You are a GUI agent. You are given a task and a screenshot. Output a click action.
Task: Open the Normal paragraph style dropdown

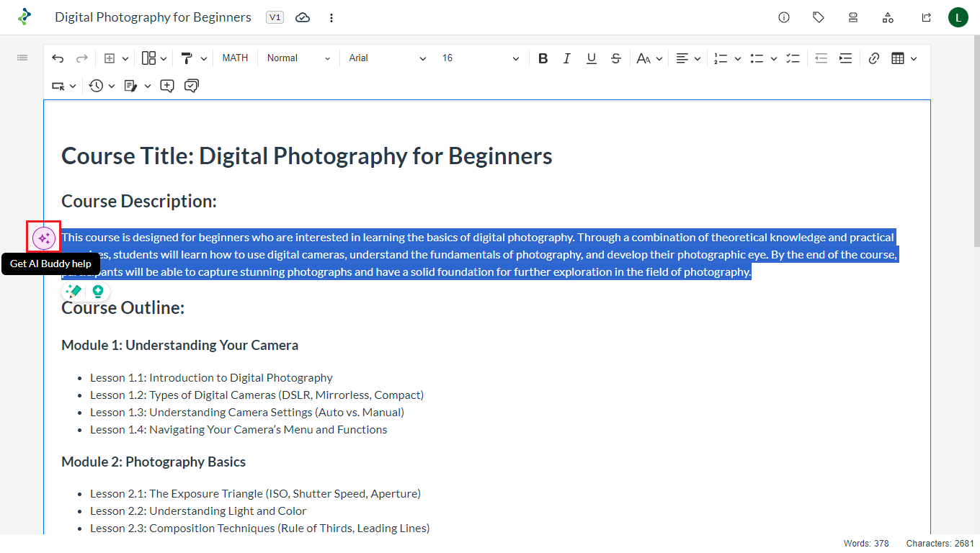tap(298, 58)
